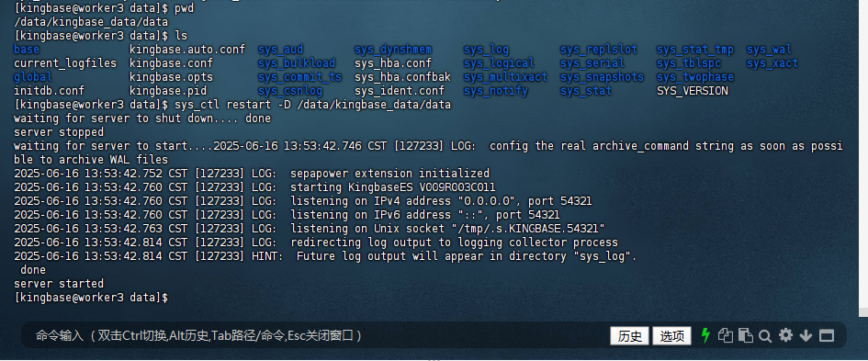Click the window panel icon in command bar

[827, 335]
